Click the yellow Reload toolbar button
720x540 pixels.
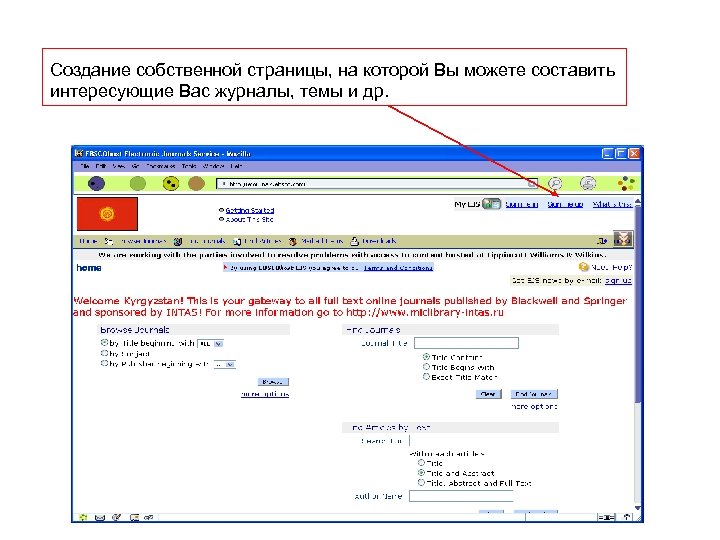tap(171, 184)
